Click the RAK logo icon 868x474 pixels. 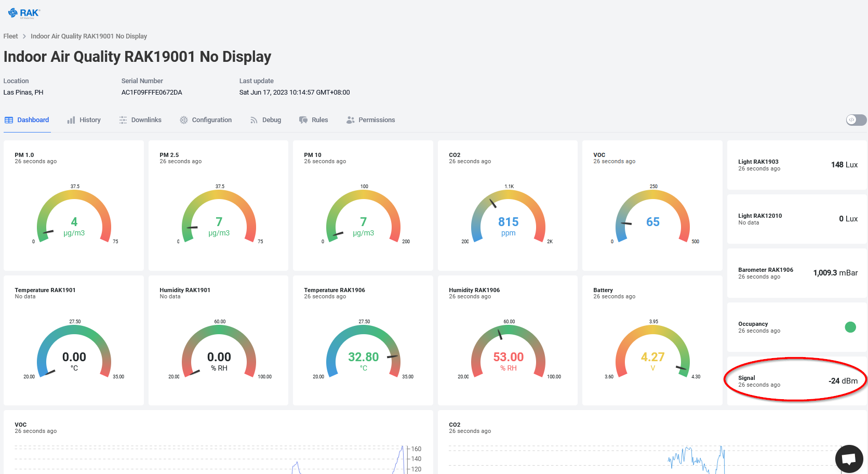(x=13, y=12)
